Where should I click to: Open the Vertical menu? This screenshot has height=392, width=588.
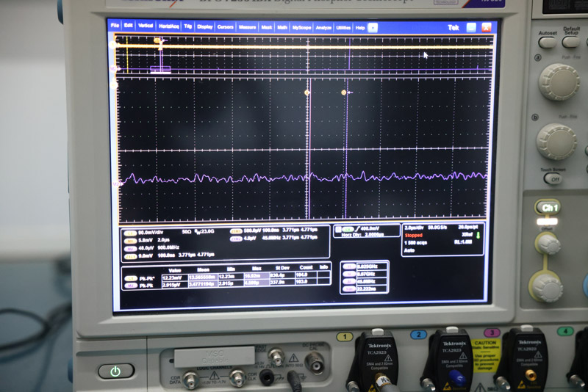click(x=146, y=26)
